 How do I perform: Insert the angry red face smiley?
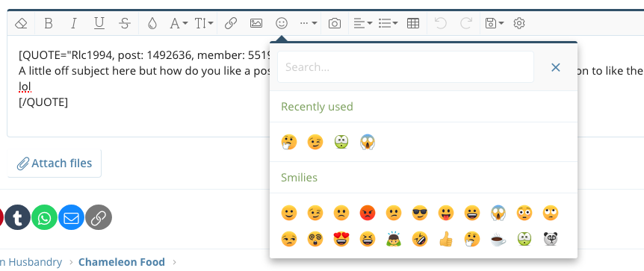pos(367,213)
